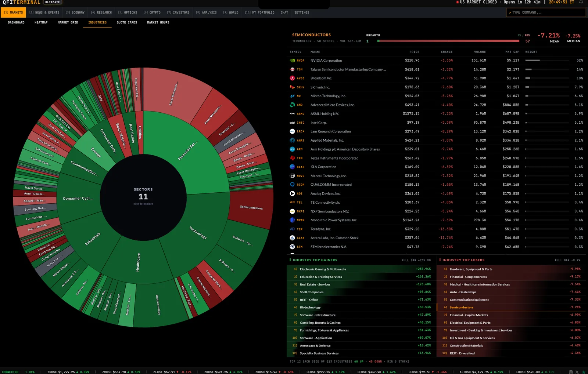Click the Marvell MRVL logo icon
588x374 pixels.
(x=292, y=176)
